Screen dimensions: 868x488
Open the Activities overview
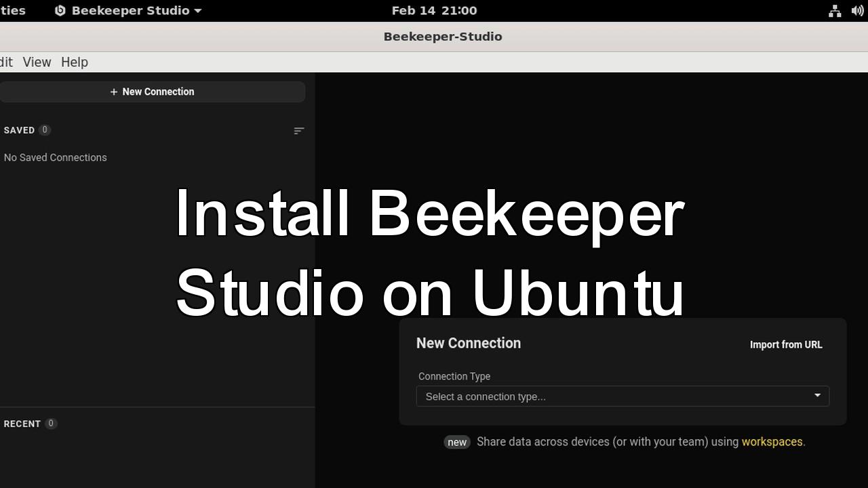coord(12,11)
